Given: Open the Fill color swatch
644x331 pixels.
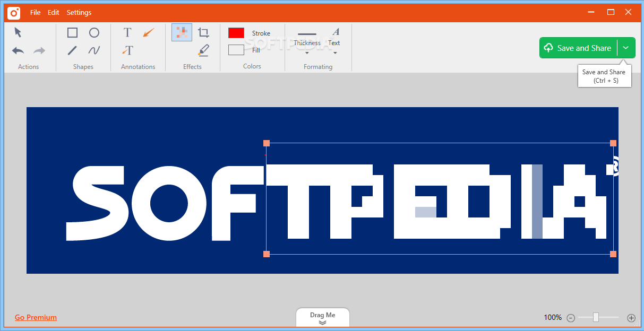Looking at the screenshot, I should tap(236, 50).
